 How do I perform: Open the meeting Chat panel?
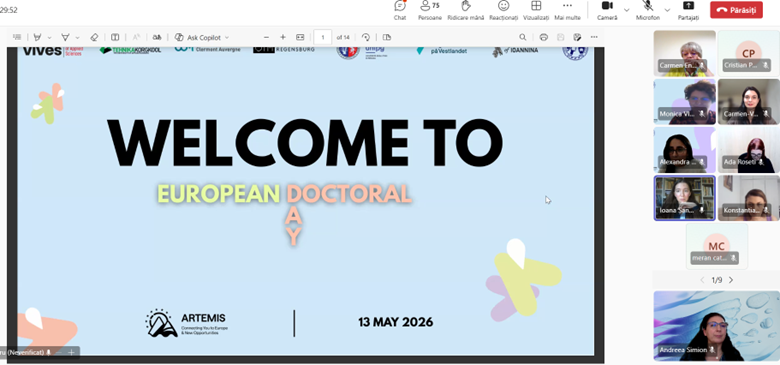click(400, 10)
